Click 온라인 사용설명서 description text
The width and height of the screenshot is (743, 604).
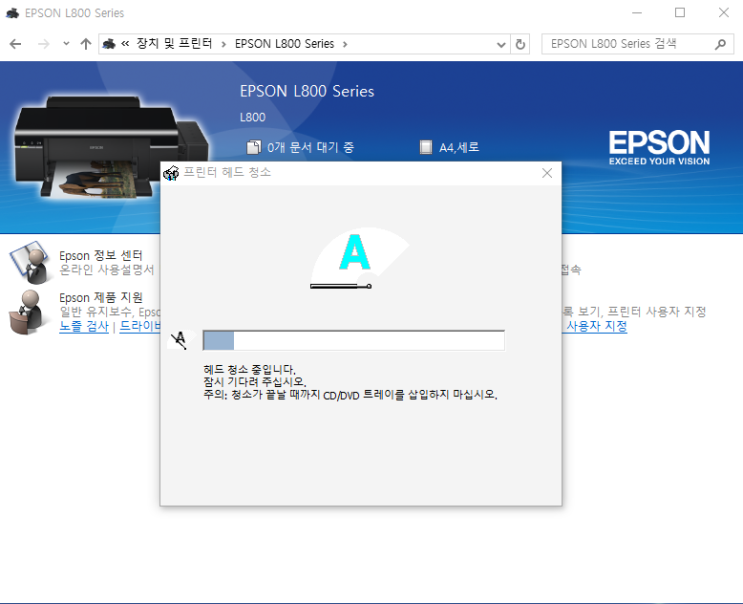107,270
